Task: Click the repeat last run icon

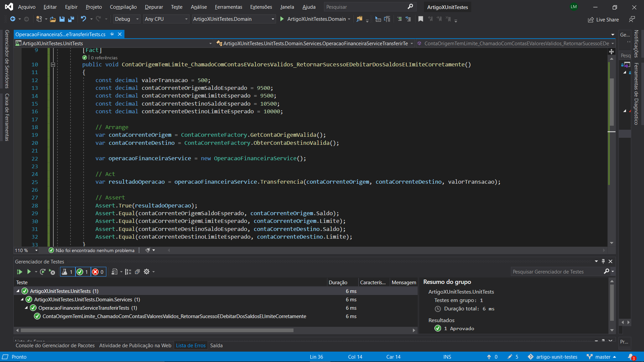Action: 43,272
